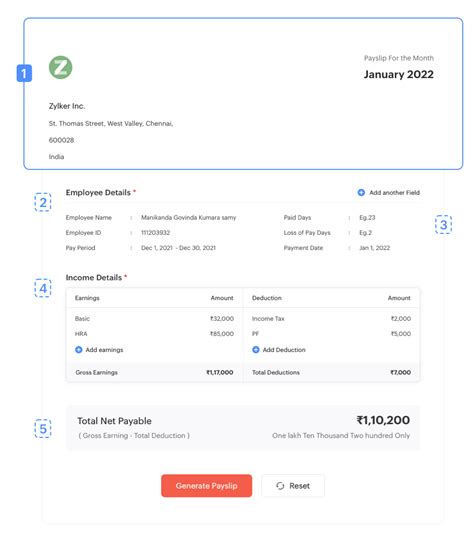
Task: Select the January 2022 payslip month
Action: [398, 74]
